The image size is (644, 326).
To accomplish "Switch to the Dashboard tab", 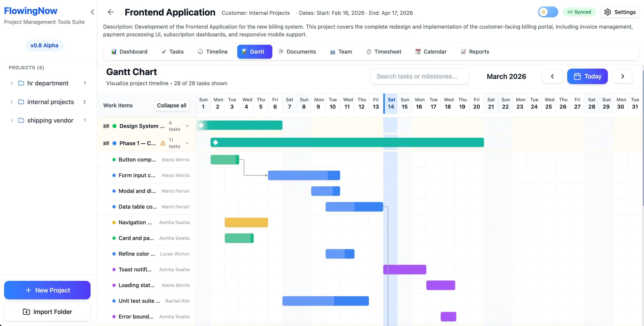I will [x=129, y=51].
